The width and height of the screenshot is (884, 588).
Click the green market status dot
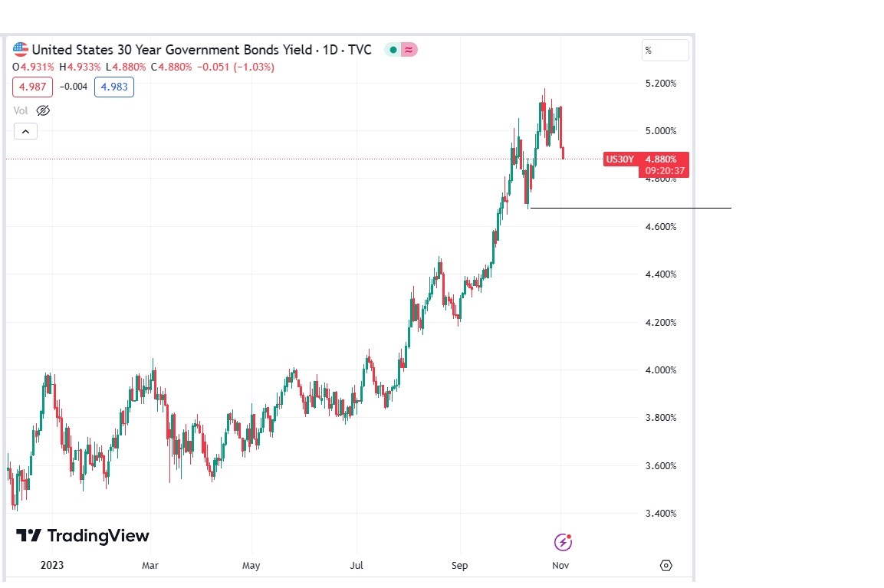coord(393,50)
